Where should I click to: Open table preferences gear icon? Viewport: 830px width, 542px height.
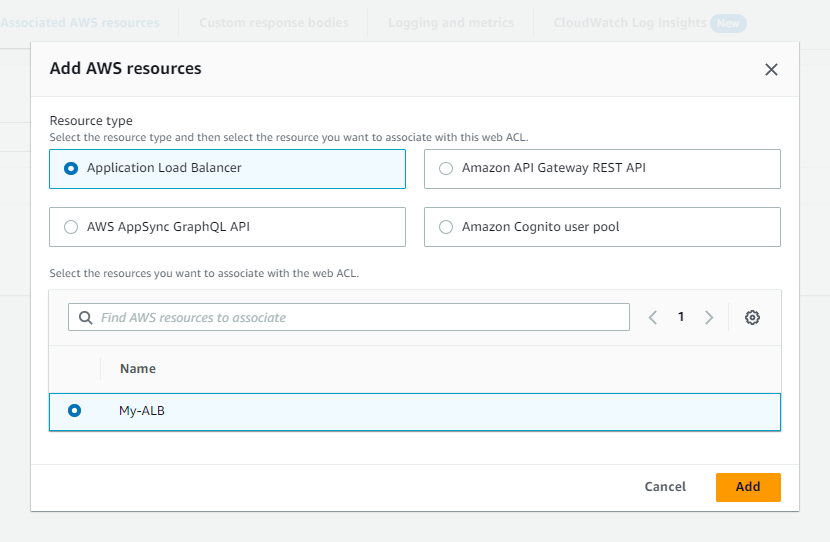[x=752, y=318]
